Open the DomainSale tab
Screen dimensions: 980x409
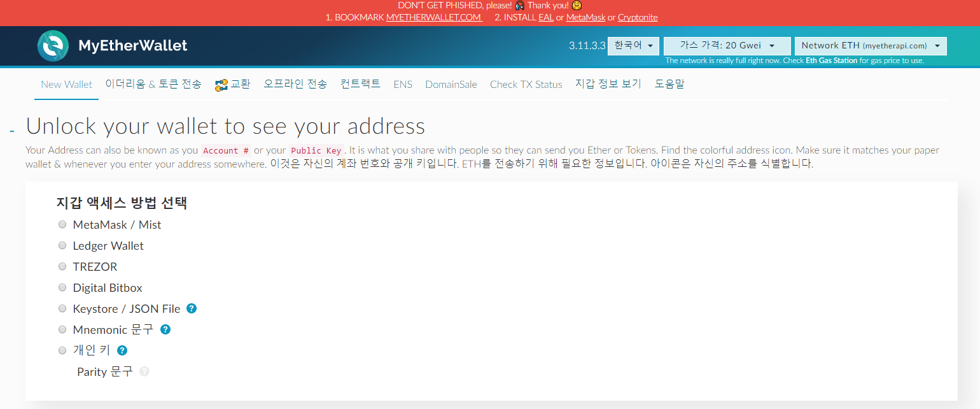pyautogui.click(x=451, y=84)
